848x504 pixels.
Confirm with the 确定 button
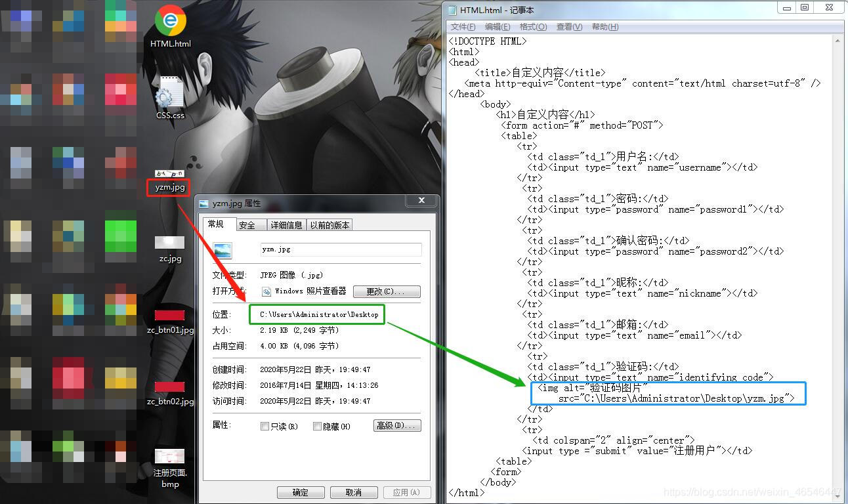click(301, 492)
